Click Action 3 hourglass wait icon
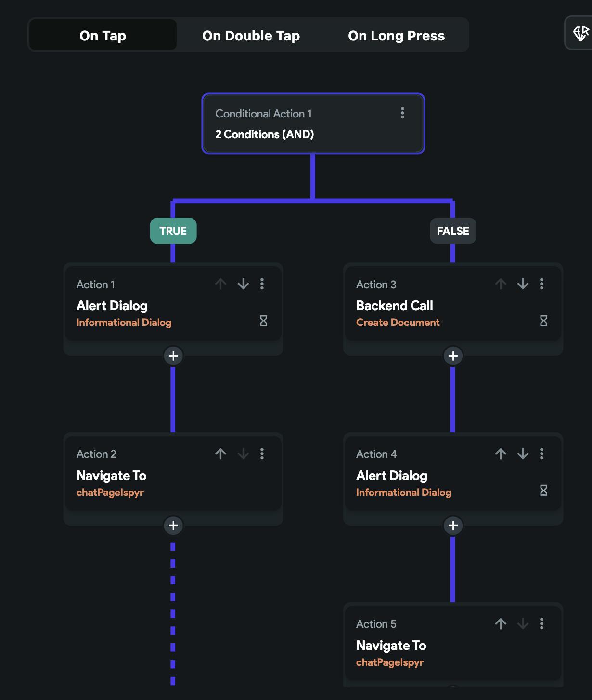Viewport: 592px width, 700px height. (x=543, y=321)
